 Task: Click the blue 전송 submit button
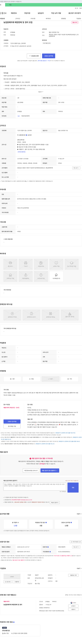tap(73, 488)
